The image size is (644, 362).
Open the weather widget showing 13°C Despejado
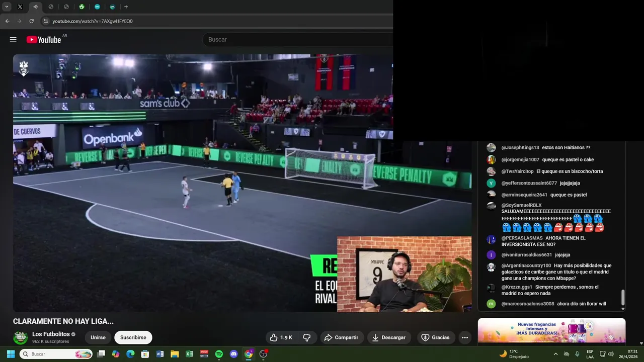[514, 354]
